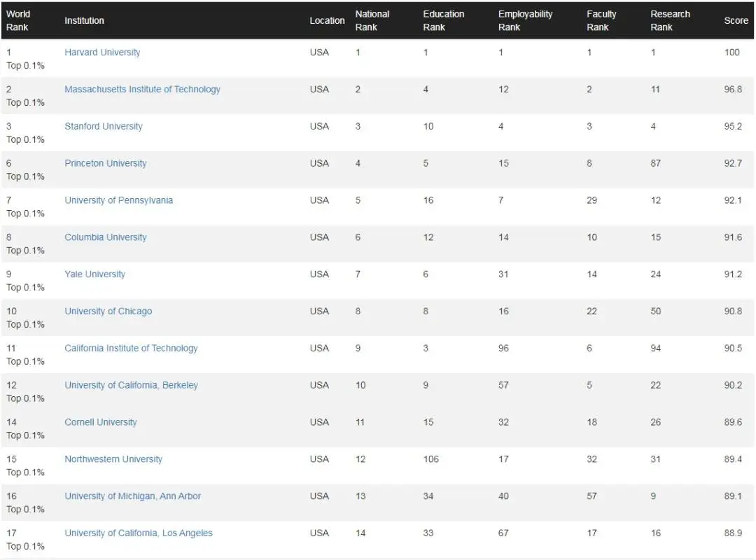Viewport: 756px width, 560px height.
Task: Sort by Research Rank column header
Action: tap(670, 20)
